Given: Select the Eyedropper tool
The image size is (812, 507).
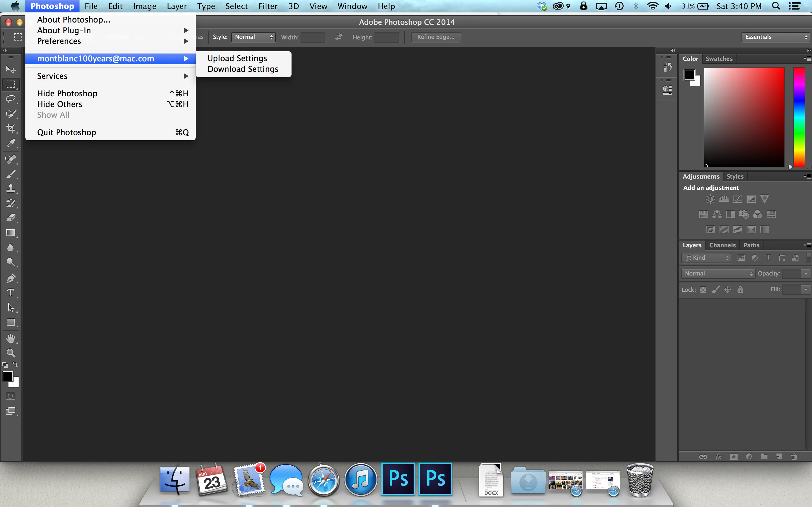Looking at the screenshot, I should pos(11,144).
